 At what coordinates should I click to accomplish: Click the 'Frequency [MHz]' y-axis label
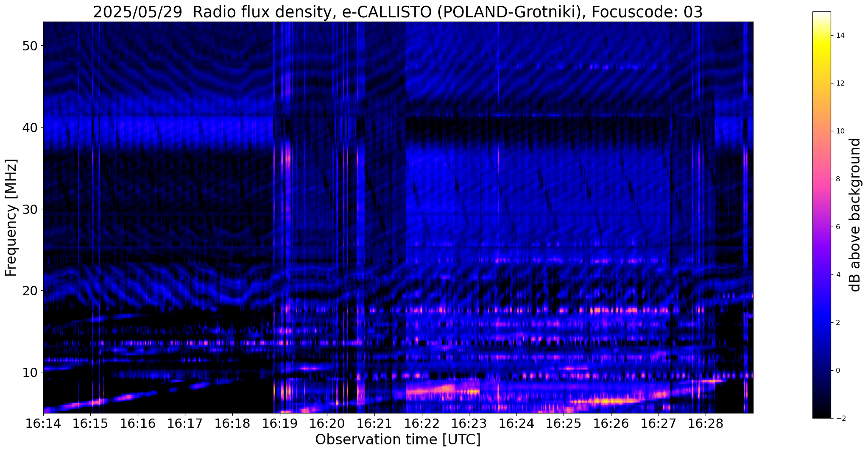pyautogui.click(x=11, y=218)
